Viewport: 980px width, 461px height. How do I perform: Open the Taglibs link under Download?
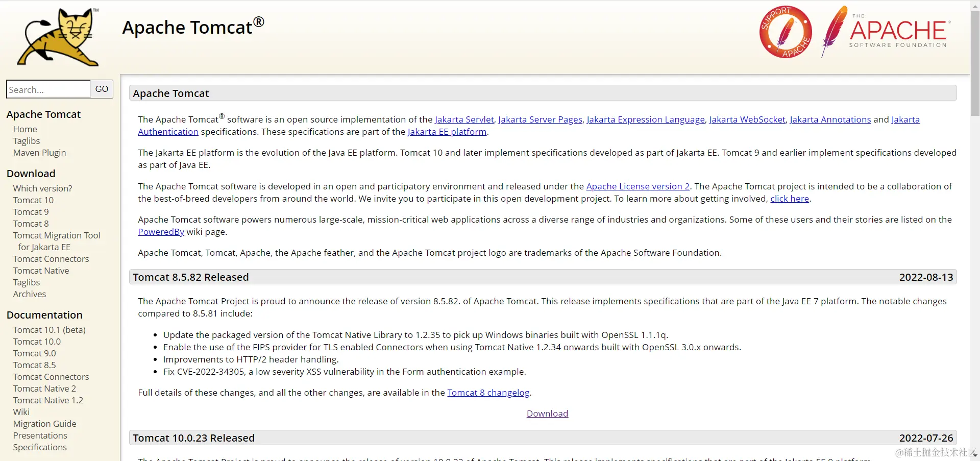pyautogui.click(x=27, y=282)
